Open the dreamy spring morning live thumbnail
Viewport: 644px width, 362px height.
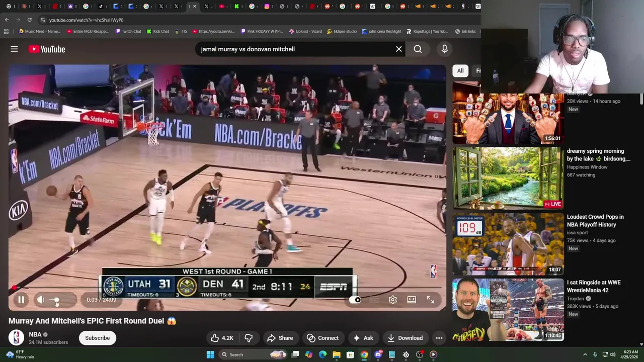[508, 178]
